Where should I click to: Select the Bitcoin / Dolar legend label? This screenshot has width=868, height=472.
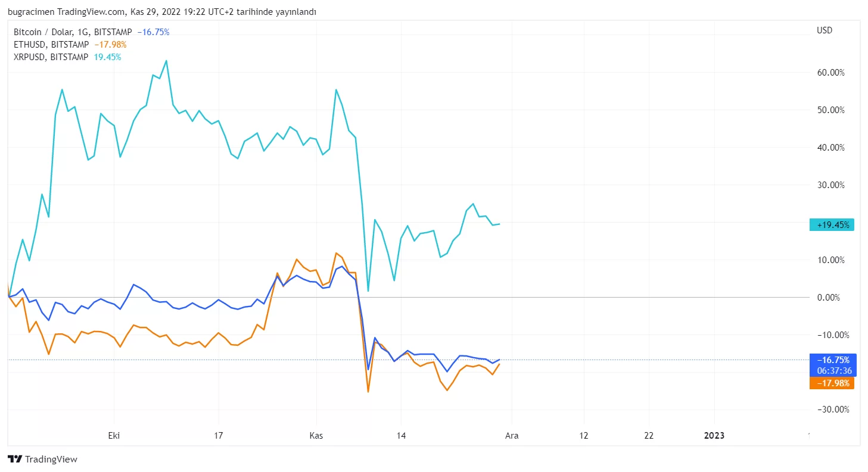42,32
